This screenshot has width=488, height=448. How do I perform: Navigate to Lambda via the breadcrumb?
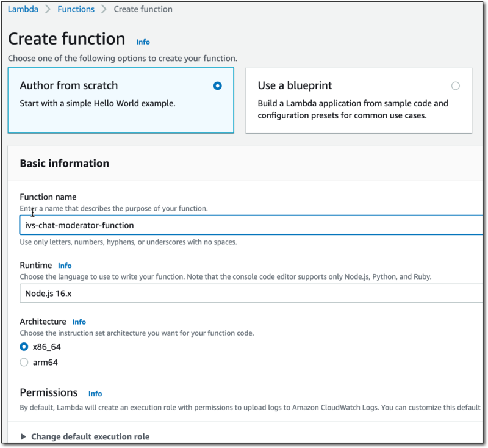(23, 9)
